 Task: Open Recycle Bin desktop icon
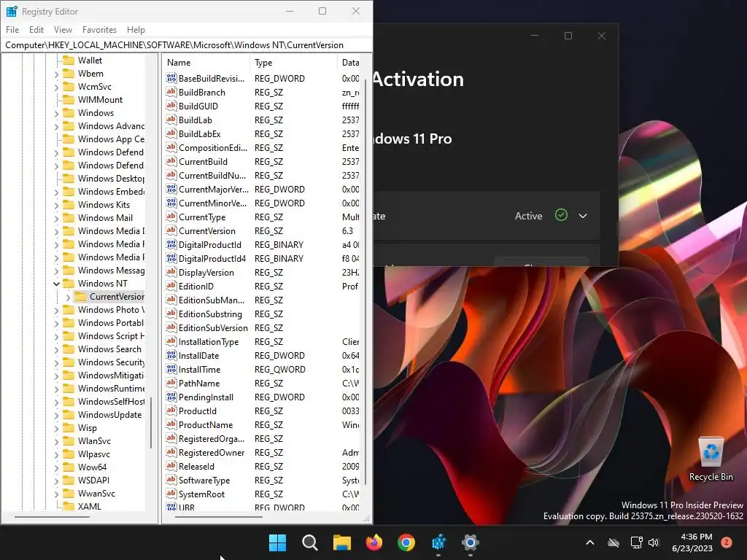[711, 458]
